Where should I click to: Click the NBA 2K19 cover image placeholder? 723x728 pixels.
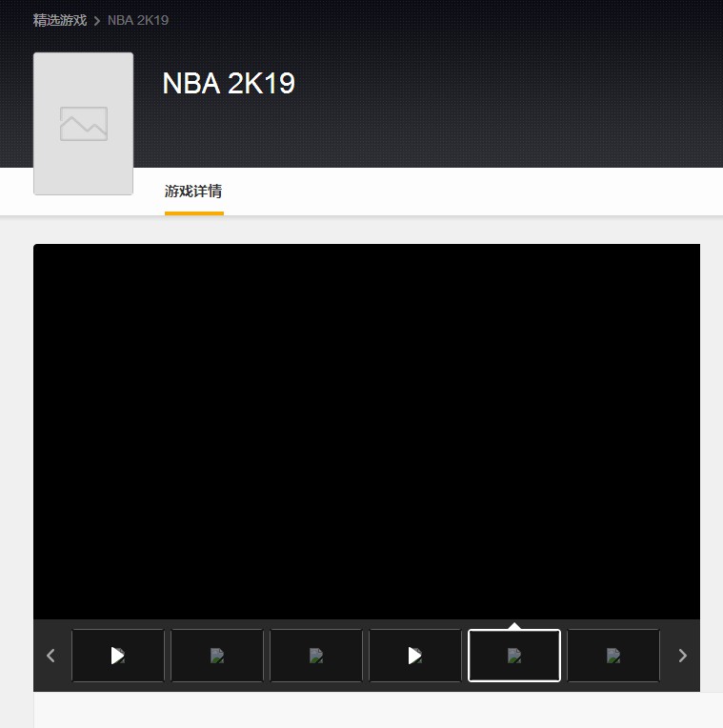click(x=84, y=124)
